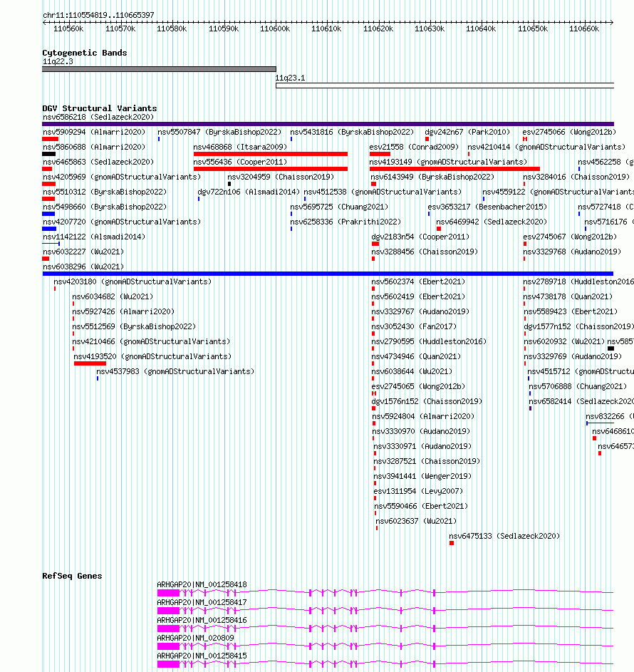Click dgv2183n54 (Cooper2011) label
The width and height of the screenshot is (634, 672).
point(420,237)
